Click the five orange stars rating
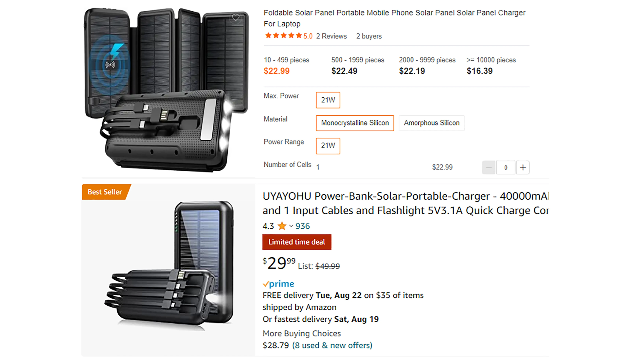 283,36
